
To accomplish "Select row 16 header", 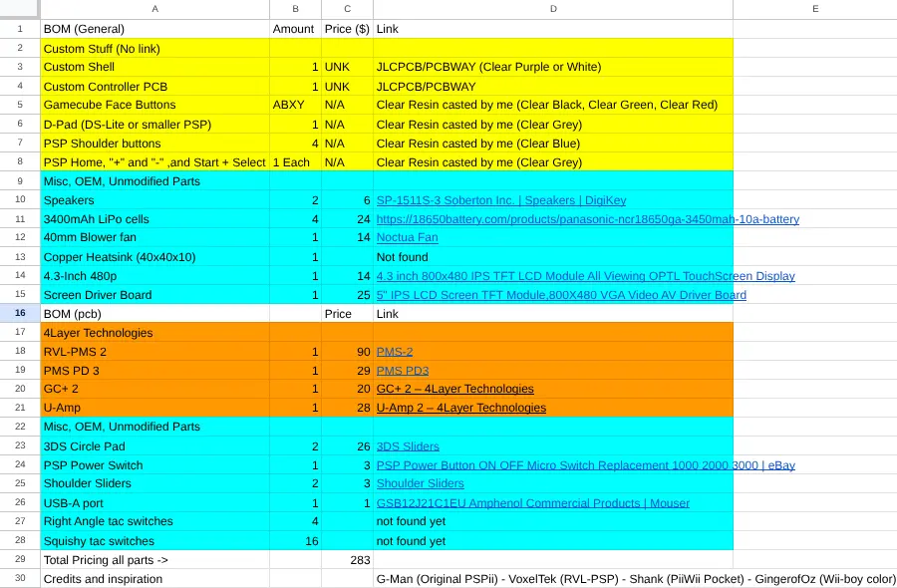I will click(20, 314).
